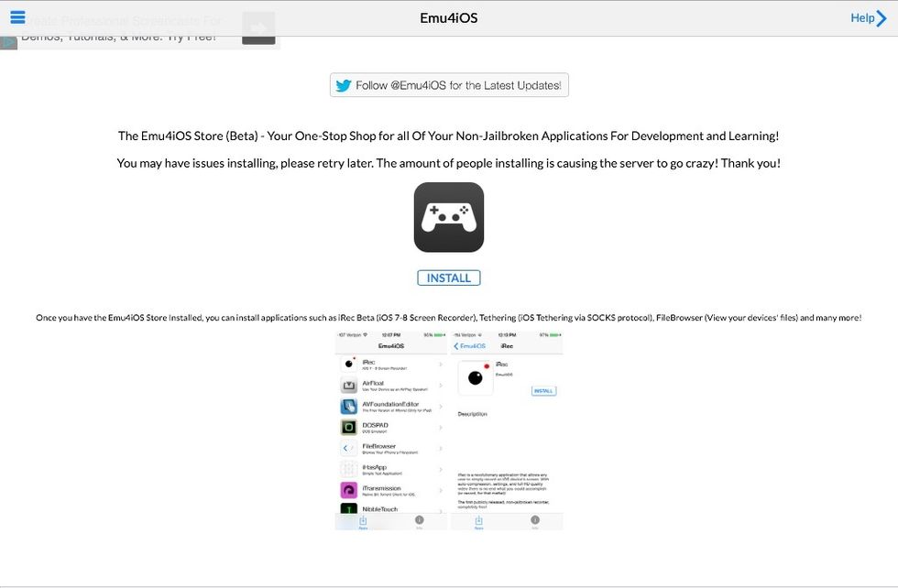Click the FileBrowser icon in preview list
This screenshot has width=898, height=588.
coord(349,448)
